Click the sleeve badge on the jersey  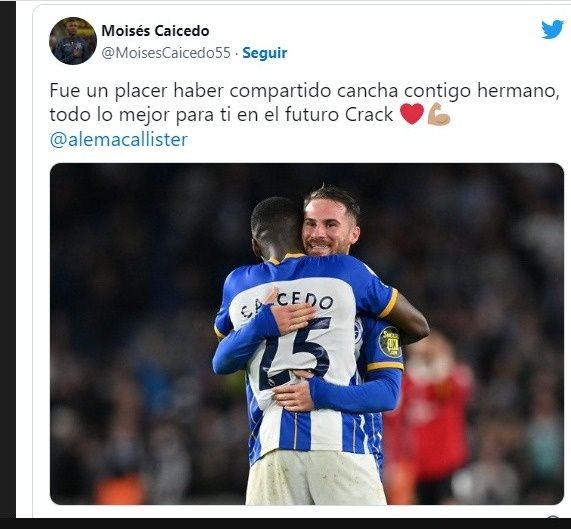point(390,342)
